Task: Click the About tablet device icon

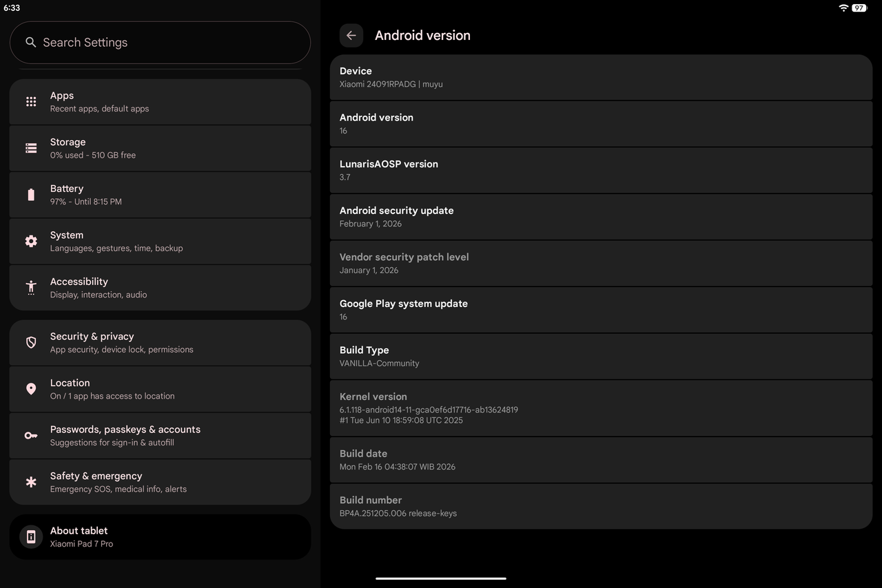Action: tap(31, 537)
